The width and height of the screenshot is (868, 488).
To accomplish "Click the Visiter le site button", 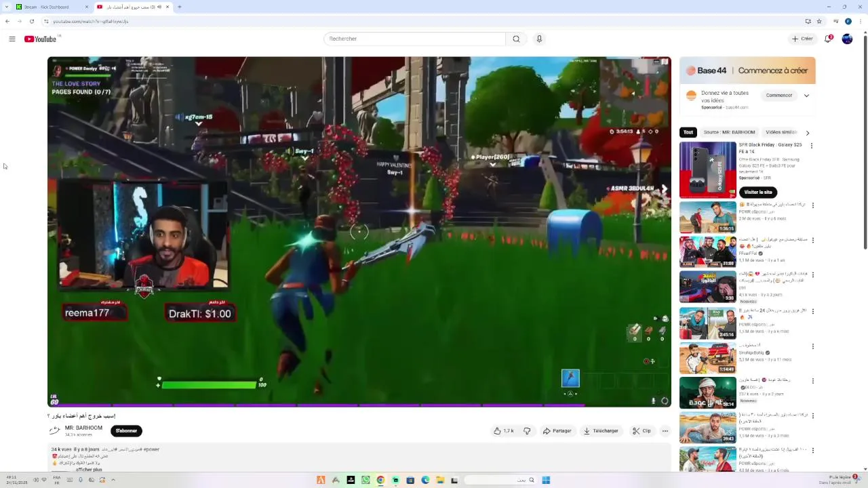I will point(758,192).
